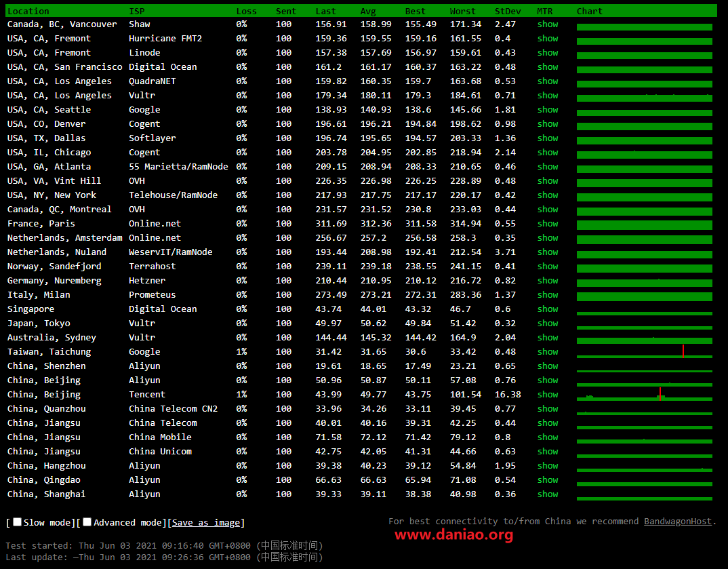The height and width of the screenshot is (569, 728).
Task: Show MTR for Tokyo Vultr
Action: (548, 323)
